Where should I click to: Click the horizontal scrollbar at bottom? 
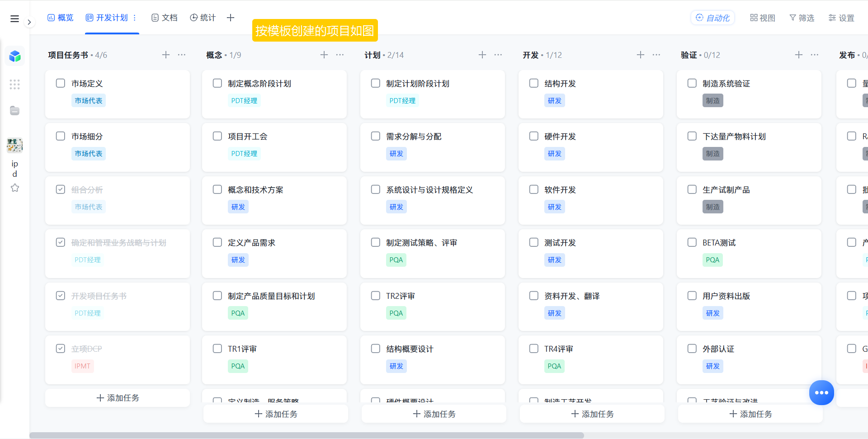coord(307,435)
